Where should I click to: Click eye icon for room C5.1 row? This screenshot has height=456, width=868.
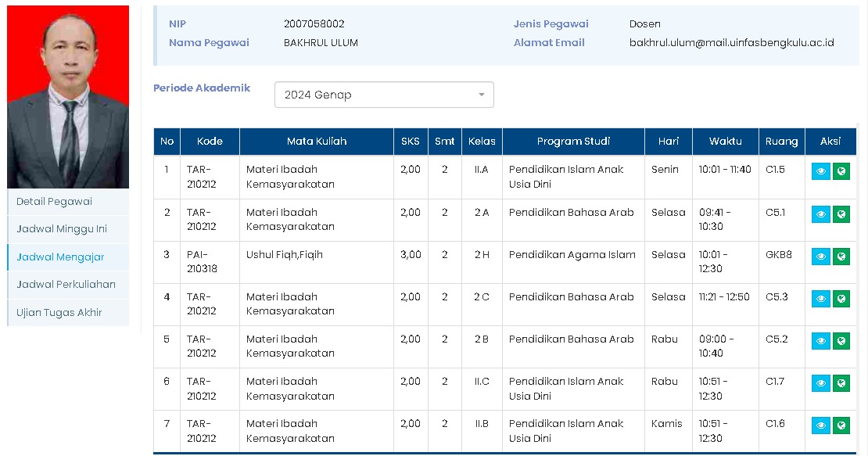pyautogui.click(x=820, y=214)
